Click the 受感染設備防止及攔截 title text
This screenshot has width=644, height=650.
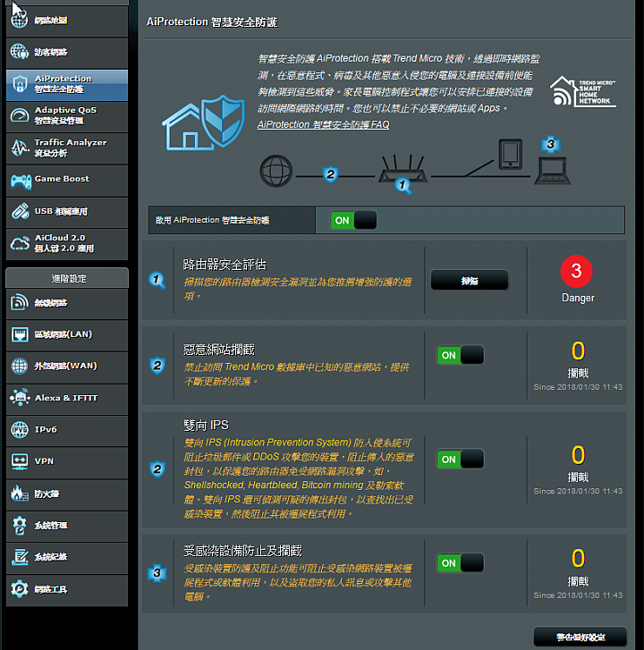[242, 551]
